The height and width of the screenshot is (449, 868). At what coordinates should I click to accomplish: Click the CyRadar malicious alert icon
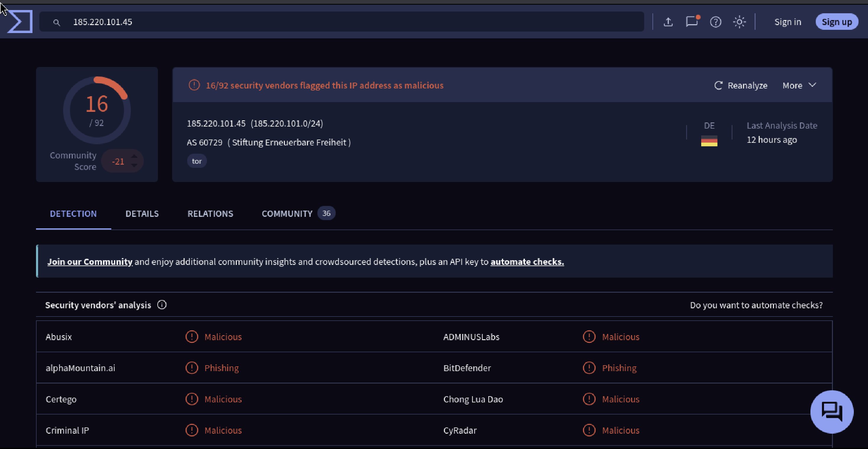point(589,430)
